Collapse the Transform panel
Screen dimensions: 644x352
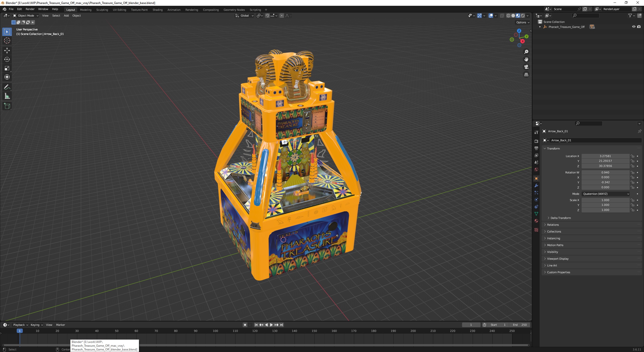(553, 149)
